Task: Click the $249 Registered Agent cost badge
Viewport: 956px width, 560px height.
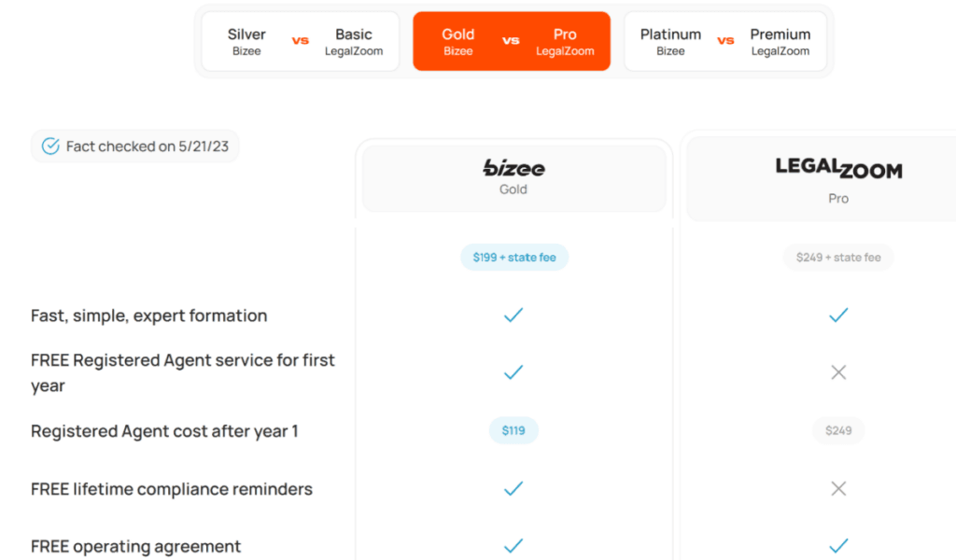Action: (x=838, y=431)
